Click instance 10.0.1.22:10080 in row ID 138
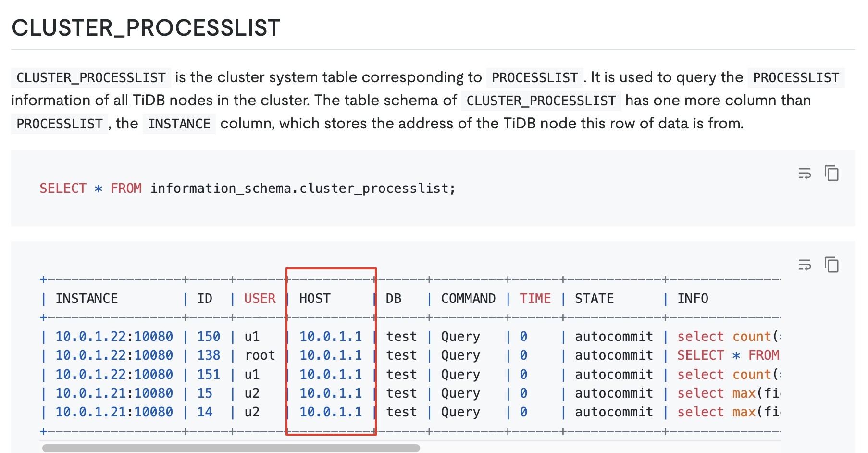This screenshot has height=453, width=868. 114,355
